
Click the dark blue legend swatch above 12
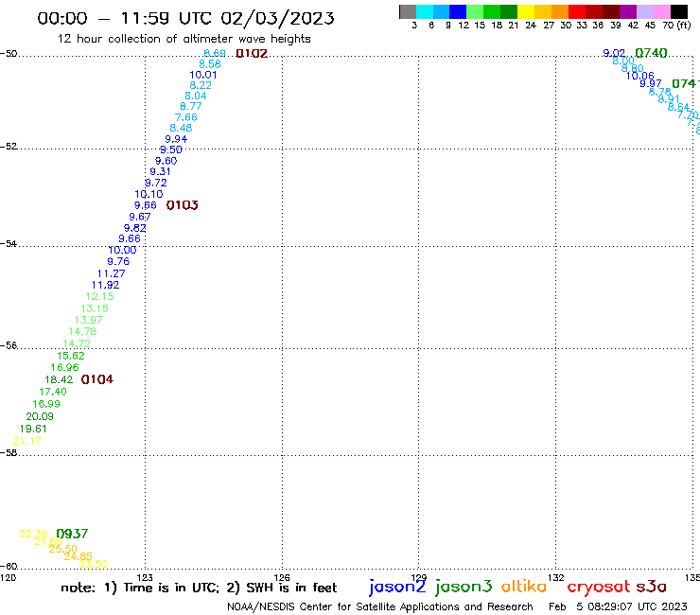(458, 11)
